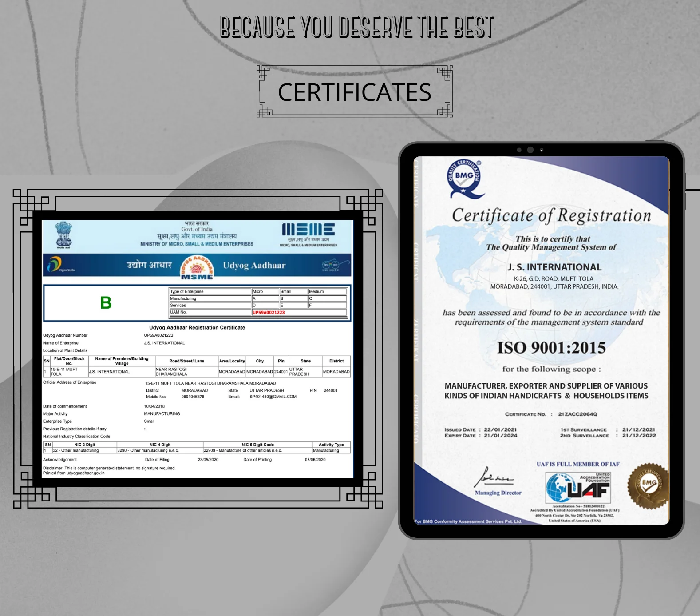Click the tablet front camera lens
700x616 pixels.
click(530, 150)
